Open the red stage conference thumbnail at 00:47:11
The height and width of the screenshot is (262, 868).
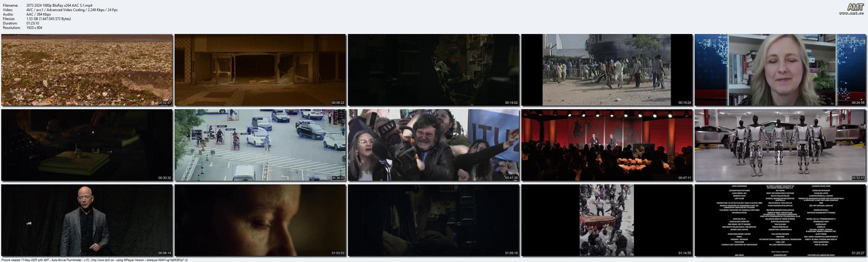coord(608,145)
